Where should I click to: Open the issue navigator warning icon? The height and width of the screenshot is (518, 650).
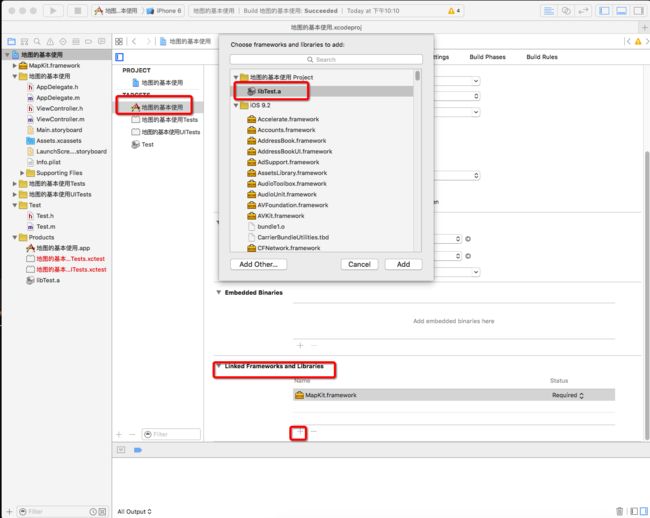(50, 41)
